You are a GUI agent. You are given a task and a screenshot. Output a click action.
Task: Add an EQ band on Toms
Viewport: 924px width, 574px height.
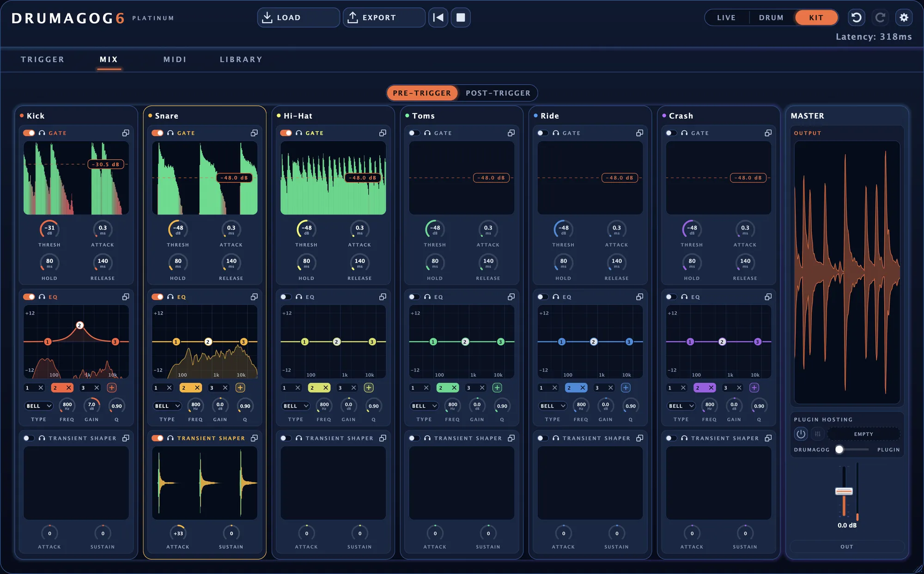point(497,388)
